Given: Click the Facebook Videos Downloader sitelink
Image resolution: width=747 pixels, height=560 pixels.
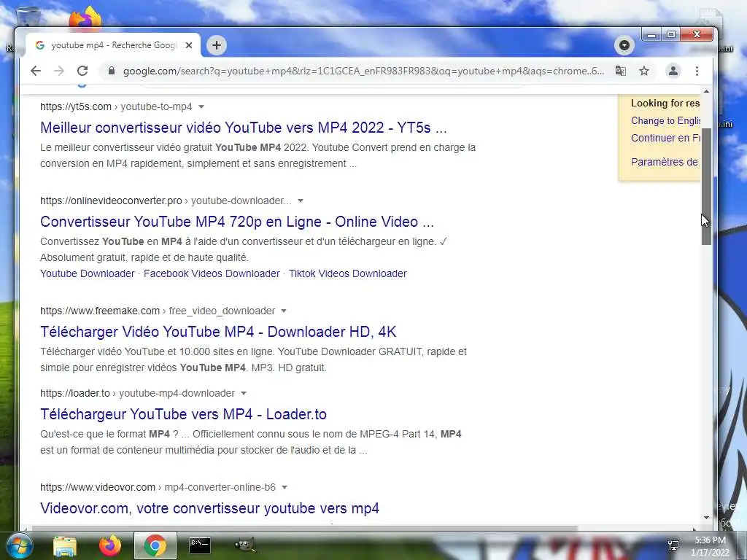Looking at the screenshot, I should 212,274.
